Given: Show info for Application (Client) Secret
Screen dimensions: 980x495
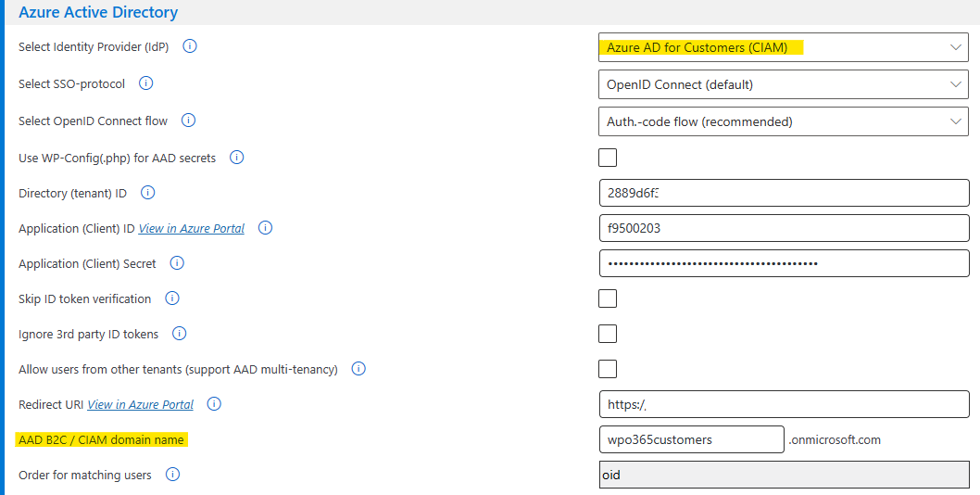Looking at the screenshot, I should pos(177,263).
